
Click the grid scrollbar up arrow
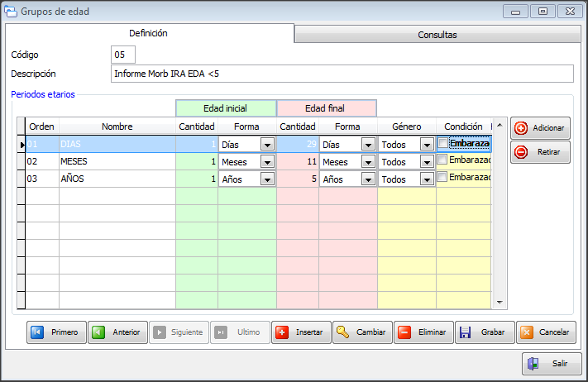click(x=500, y=125)
